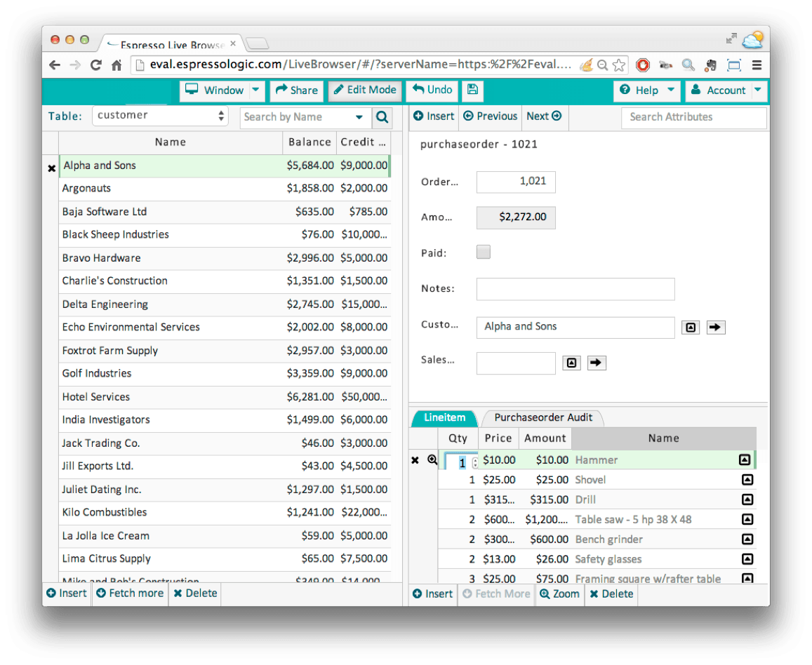
Task: Toggle Edit Mode off
Action: tap(364, 90)
